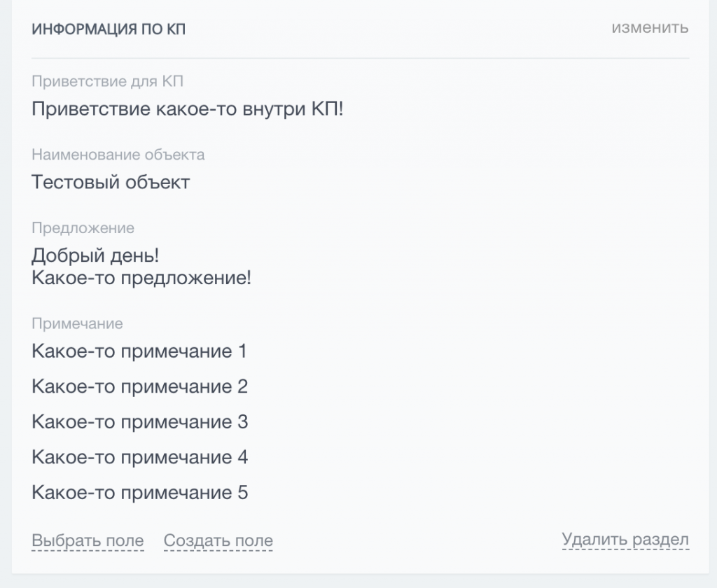The width and height of the screenshot is (717, 588).
Task: Click Удалить раздел to remove section
Action: (x=624, y=539)
